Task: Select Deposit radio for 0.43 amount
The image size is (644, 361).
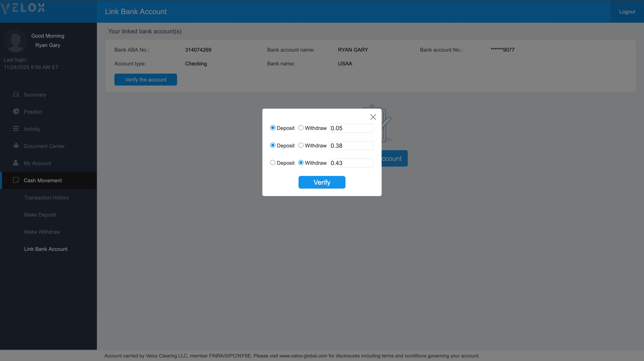Action: point(272,163)
